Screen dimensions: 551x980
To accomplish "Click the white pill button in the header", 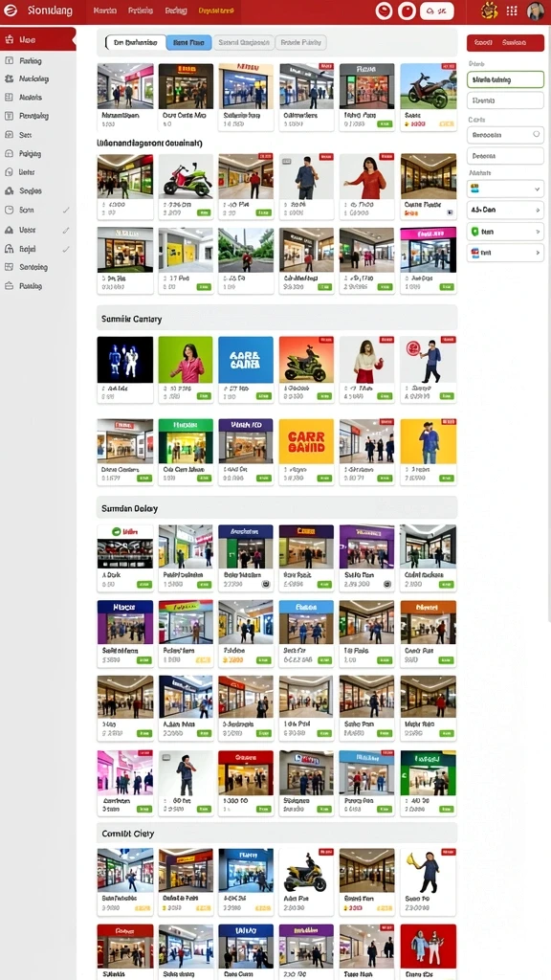I will (x=436, y=11).
